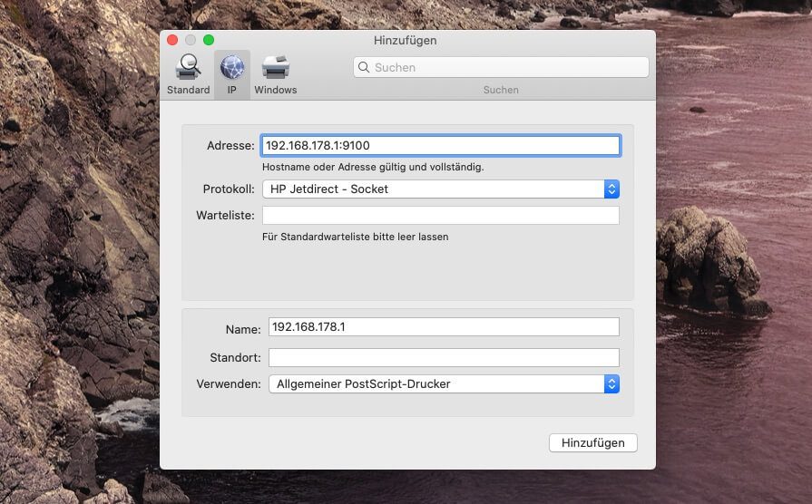
Task: Focus the Suchen search field
Action: (501, 67)
